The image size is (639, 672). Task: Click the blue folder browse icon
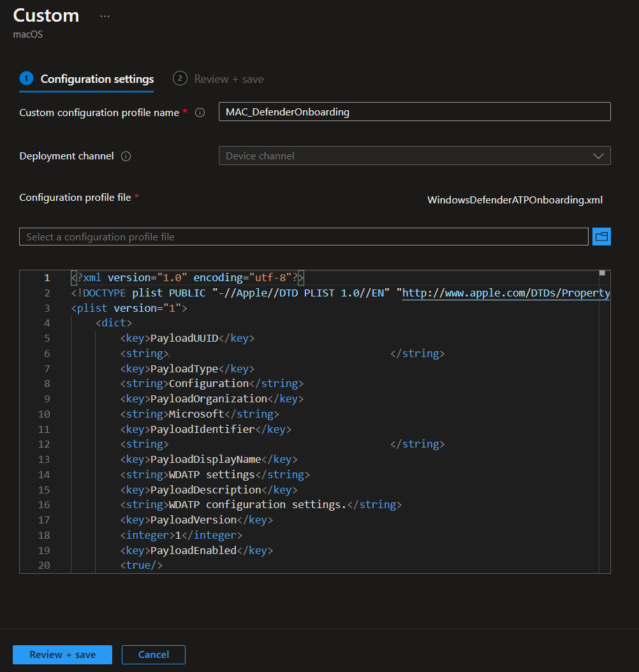(601, 237)
